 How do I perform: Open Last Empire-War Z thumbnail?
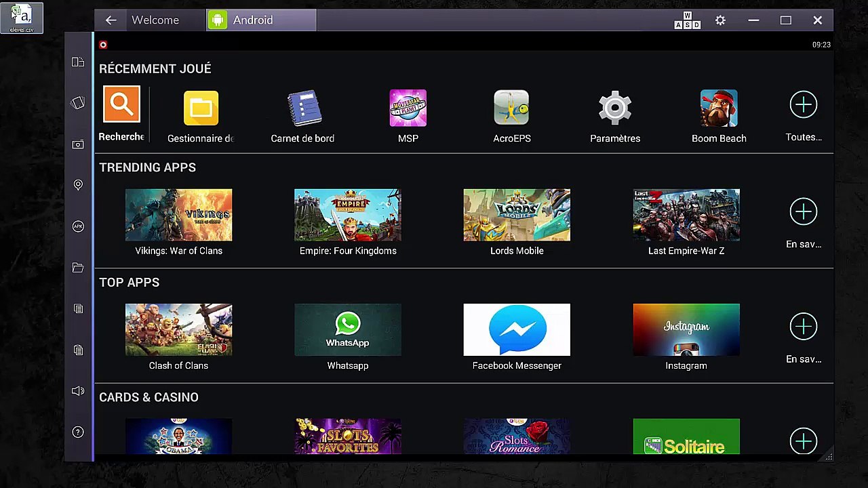(686, 215)
